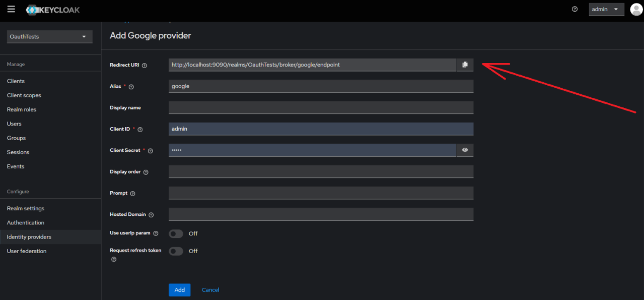The height and width of the screenshot is (300, 644).
Task: Copy the Redirect URI to clipboard
Action: [465, 65]
